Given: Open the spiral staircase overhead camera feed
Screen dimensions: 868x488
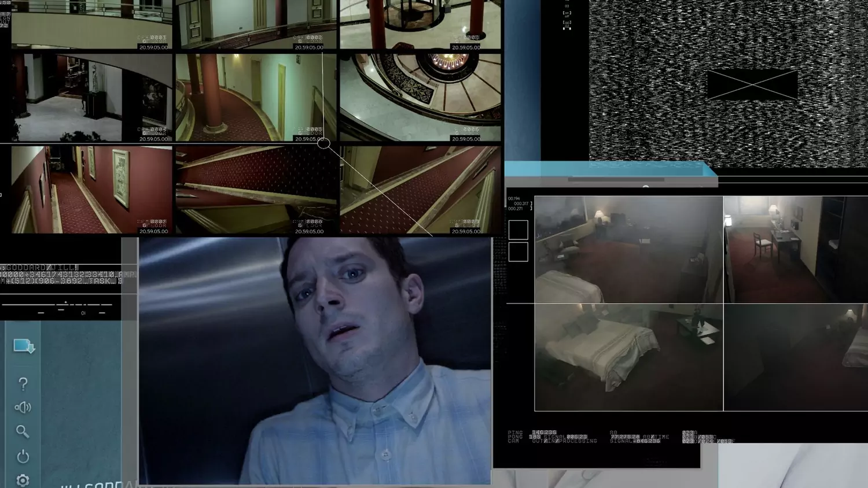Looking at the screenshot, I should (421, 98).
